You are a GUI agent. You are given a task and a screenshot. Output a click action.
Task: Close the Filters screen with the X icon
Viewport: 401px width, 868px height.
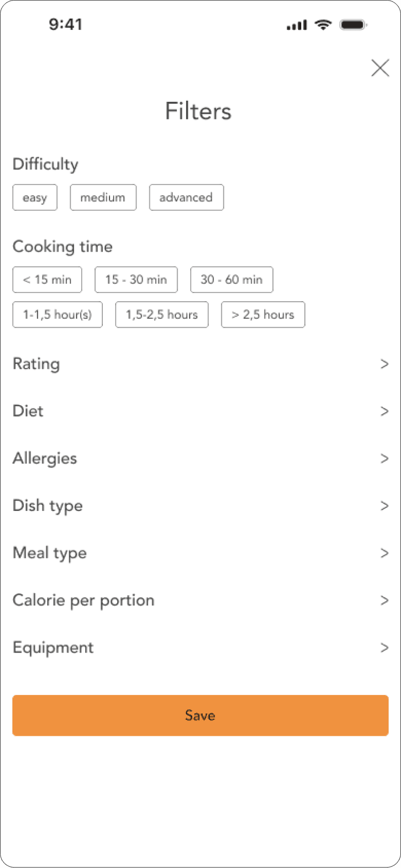[x=380, y=68]
